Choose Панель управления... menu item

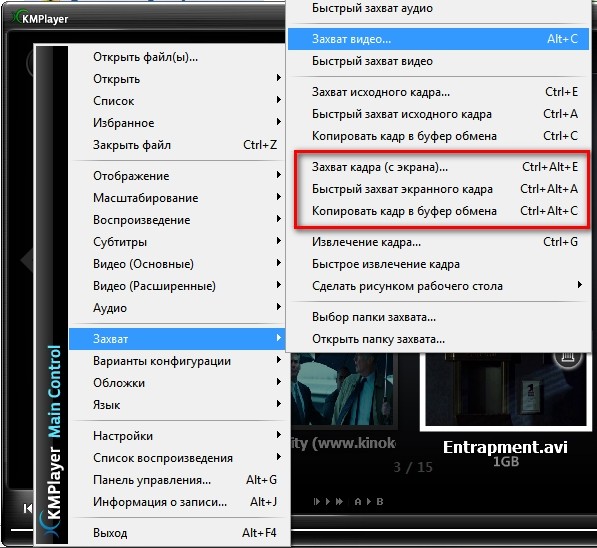point(177,480)
